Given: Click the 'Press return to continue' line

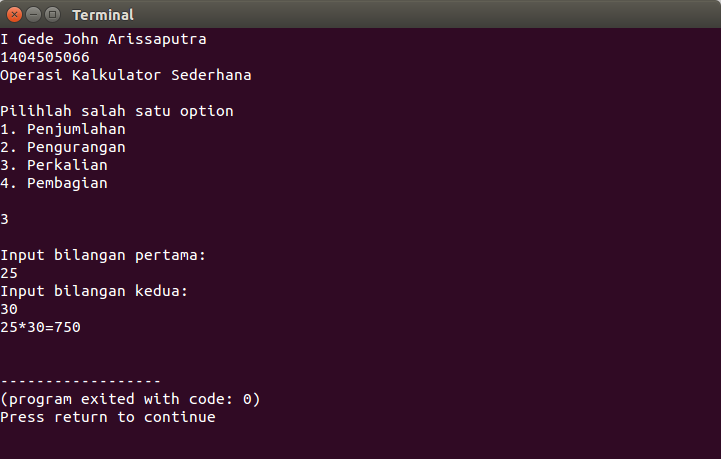Looking at the screenshot, I should [x=108, y=417].
